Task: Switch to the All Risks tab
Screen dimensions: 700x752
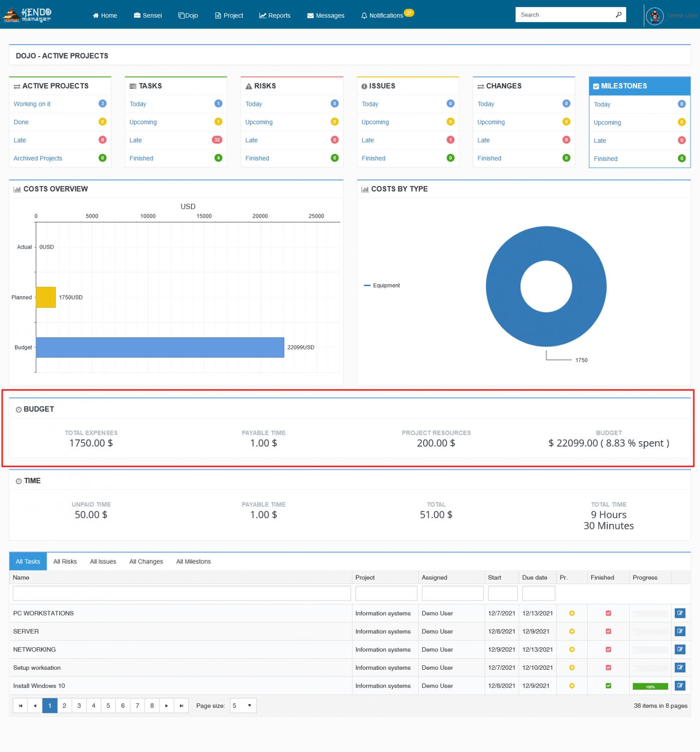Action: (x=65, y=561)
